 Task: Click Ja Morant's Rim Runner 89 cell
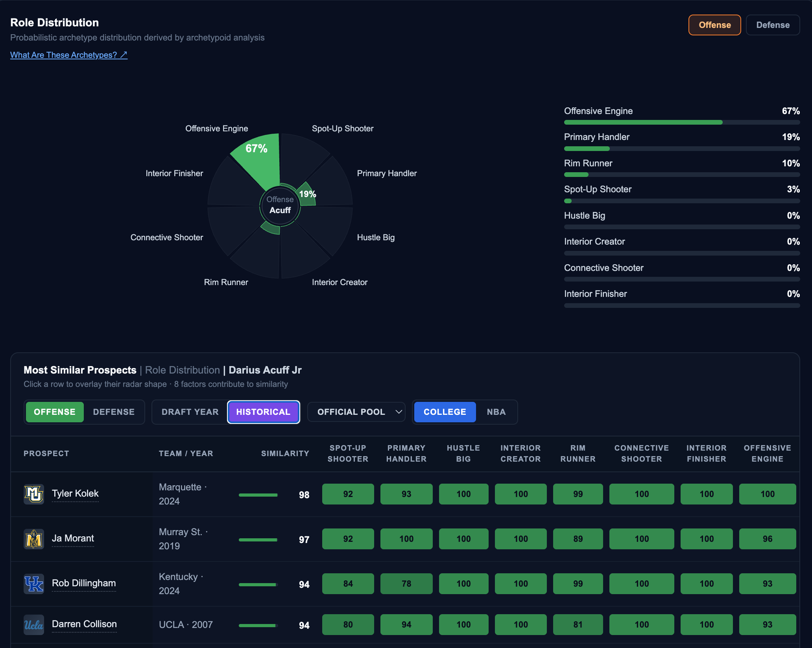pos(578,539)
